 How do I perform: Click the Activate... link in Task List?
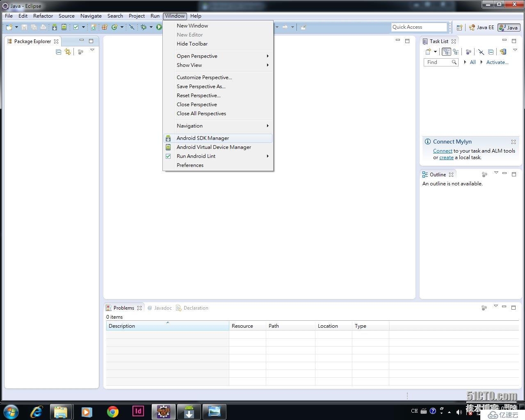497,62
